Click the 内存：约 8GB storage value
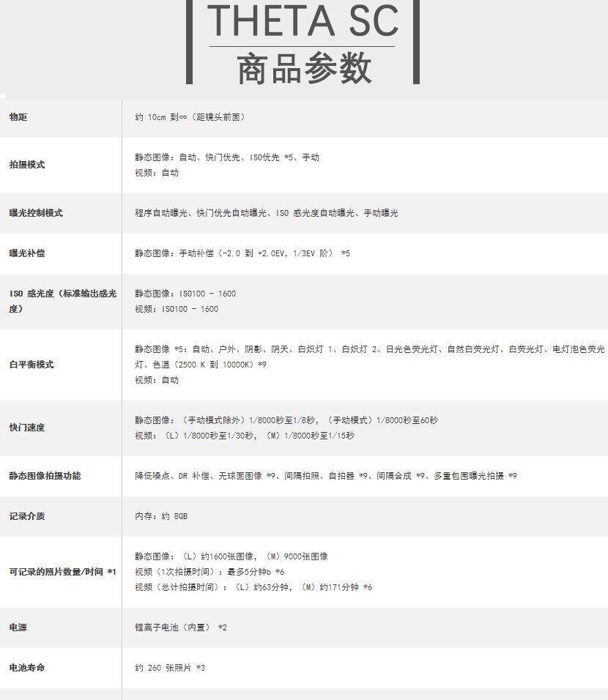The height and width of the screenshot is (700, 608). pyautogui.click(x=161, y=516)
